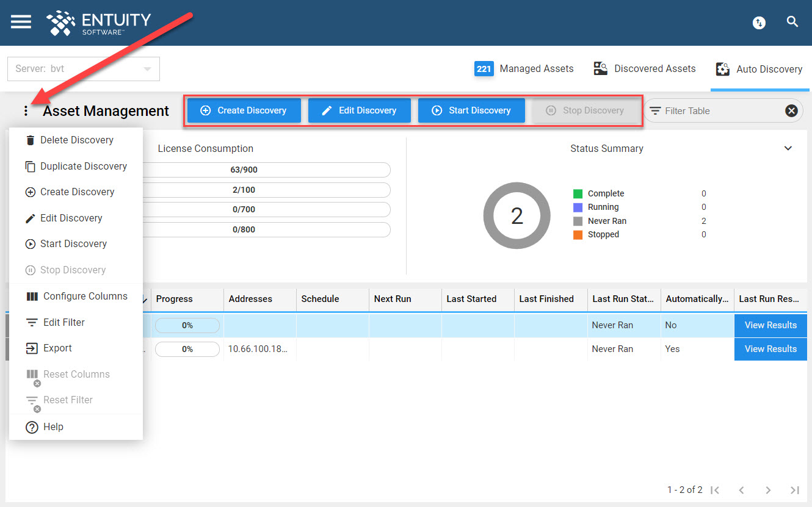Click the status donut chart showing 2
812x507 pixels.
[517, 215]
